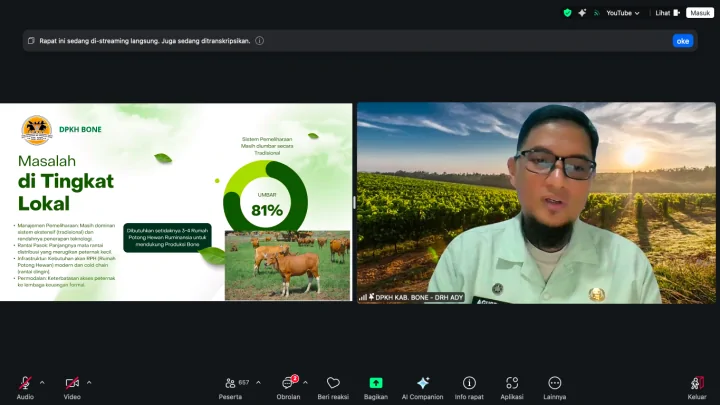Open the Lainnya more menu
Screen dimensions: 720x405
click(x=555, y=383)
